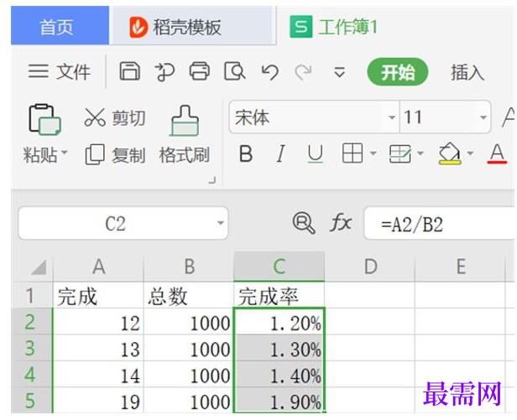
Task: Click the draw border table style icon
Action: [x=399, y=153]
